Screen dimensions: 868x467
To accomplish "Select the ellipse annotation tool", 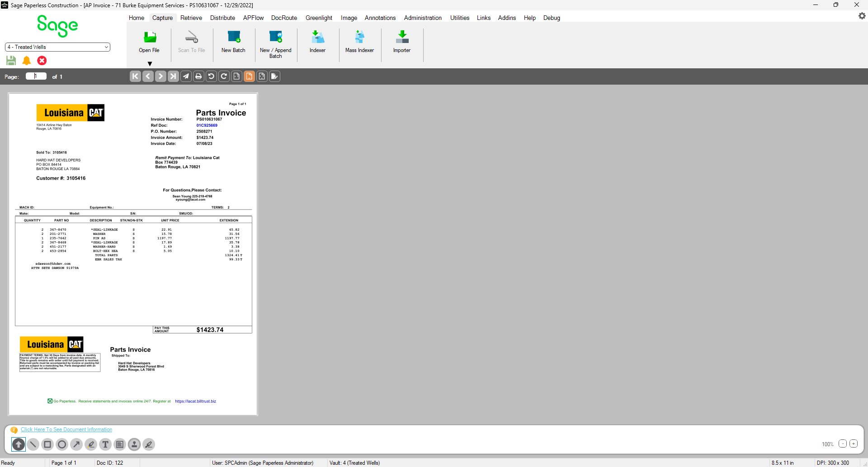I will click(62, 444).
